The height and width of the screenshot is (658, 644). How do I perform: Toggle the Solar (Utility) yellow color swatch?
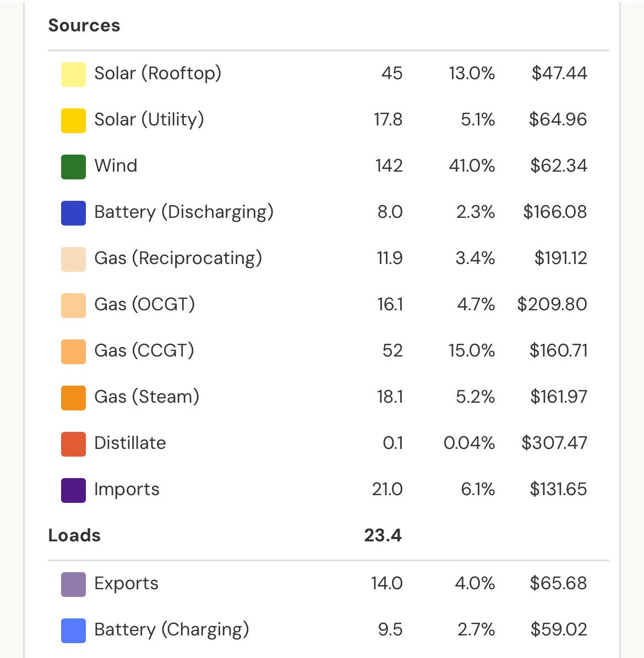73,120
